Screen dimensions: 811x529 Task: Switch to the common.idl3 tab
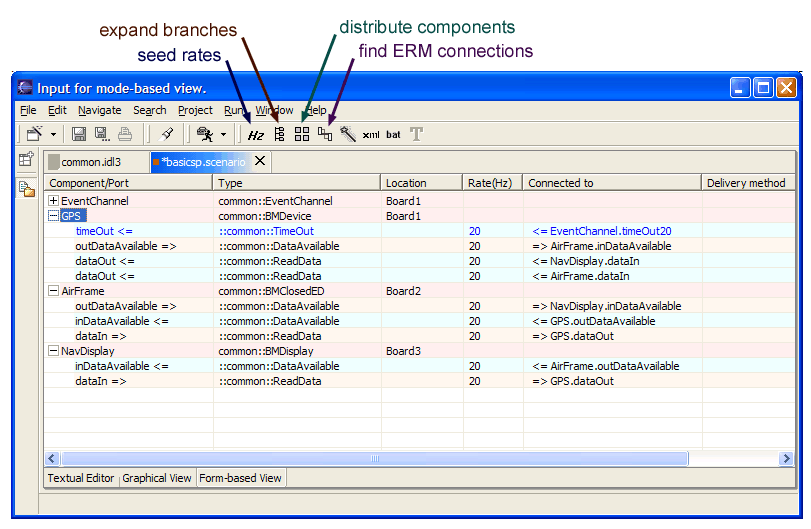(91, 161)
